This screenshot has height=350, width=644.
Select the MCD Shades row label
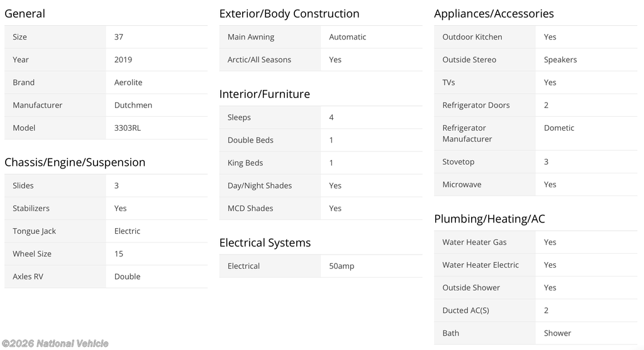pyautogui.click(x=250, y=208)
